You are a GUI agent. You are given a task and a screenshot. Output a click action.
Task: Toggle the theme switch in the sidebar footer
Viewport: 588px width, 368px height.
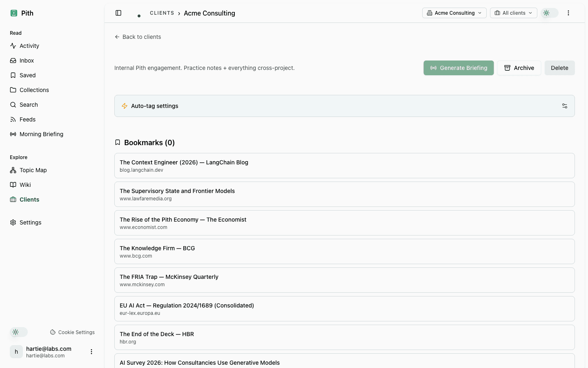coord(19,332)
